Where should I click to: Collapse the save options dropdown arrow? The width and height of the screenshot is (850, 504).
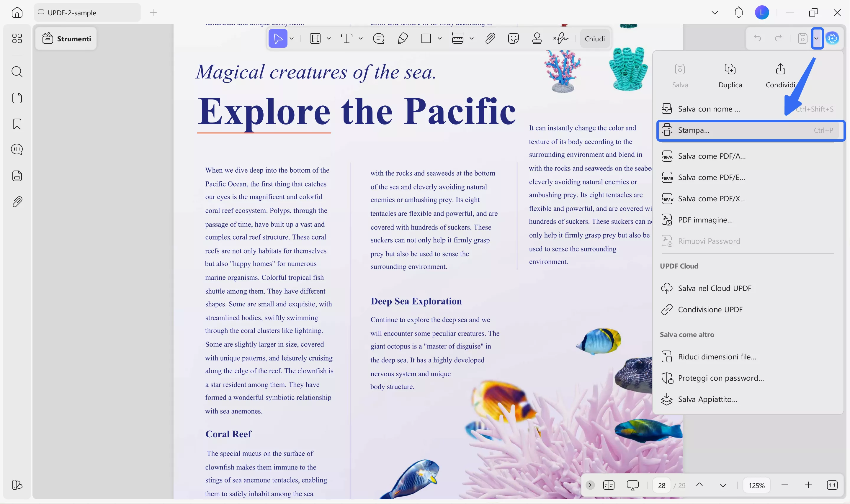tap(817, 38)
